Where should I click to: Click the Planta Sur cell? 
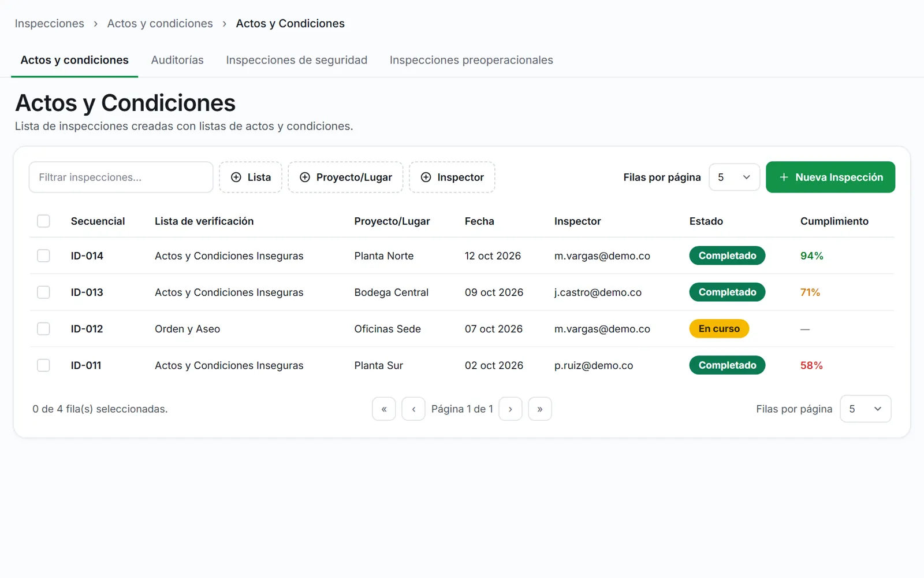click(379, 365)
